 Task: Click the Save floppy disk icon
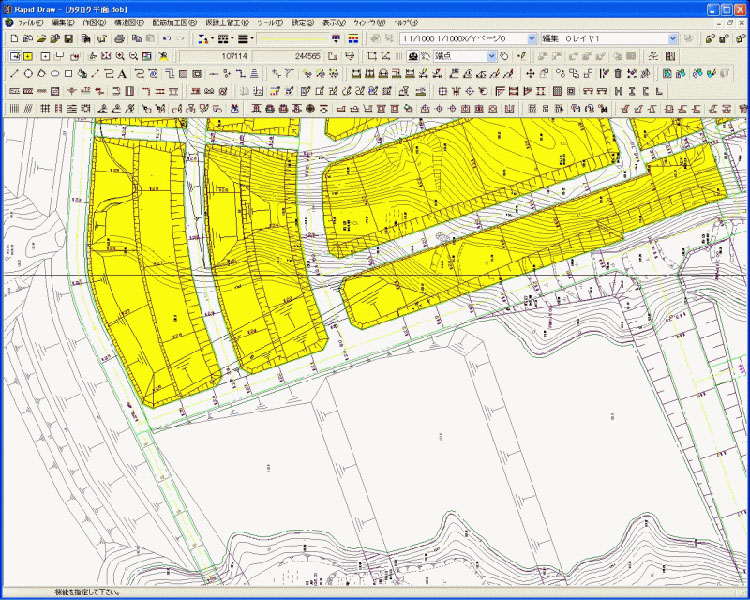tap(69, 38)
